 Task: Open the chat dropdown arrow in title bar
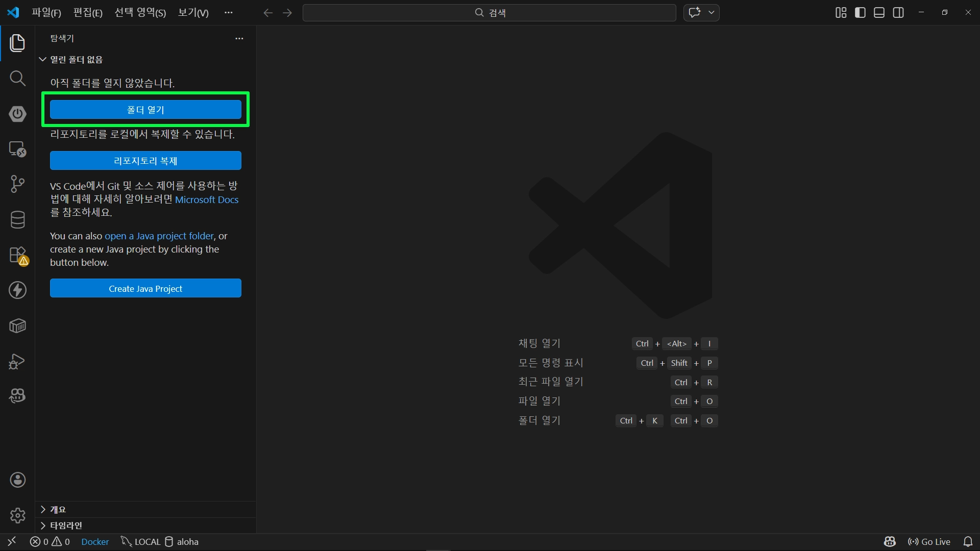tap(712, 13)
